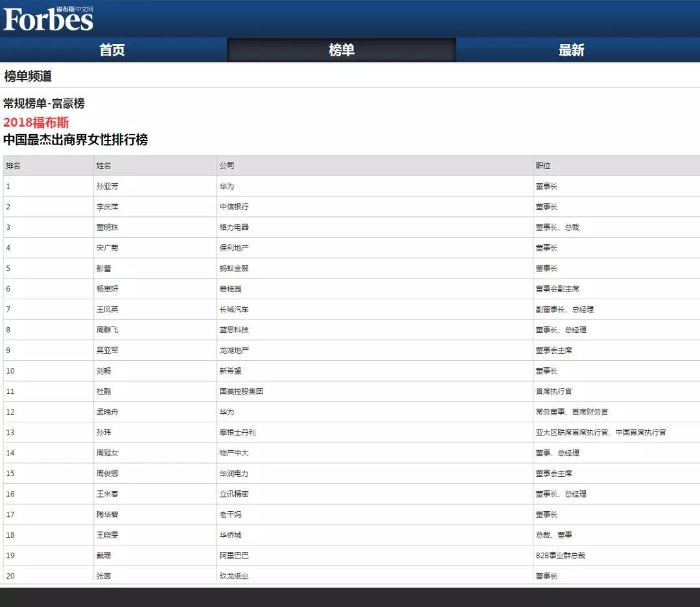Select the company 老干妈
This screenshot has height=607, width=700.
point(230,514)
